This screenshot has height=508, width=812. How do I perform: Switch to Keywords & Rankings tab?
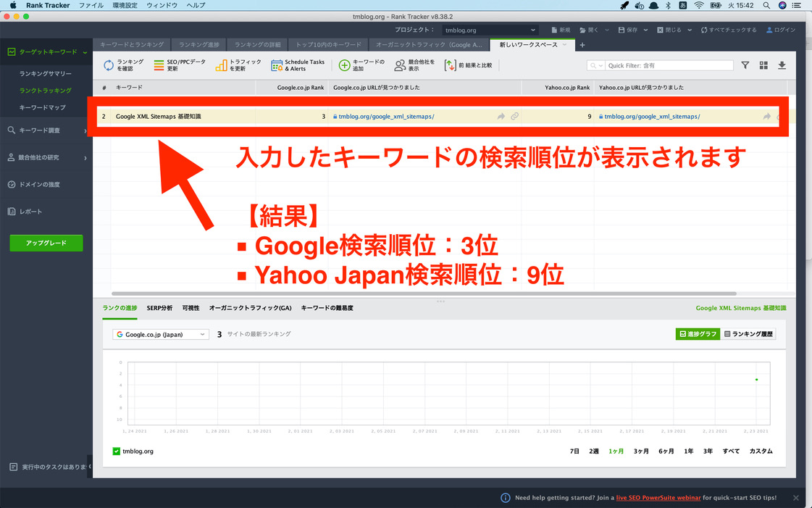tap(132, 44)
